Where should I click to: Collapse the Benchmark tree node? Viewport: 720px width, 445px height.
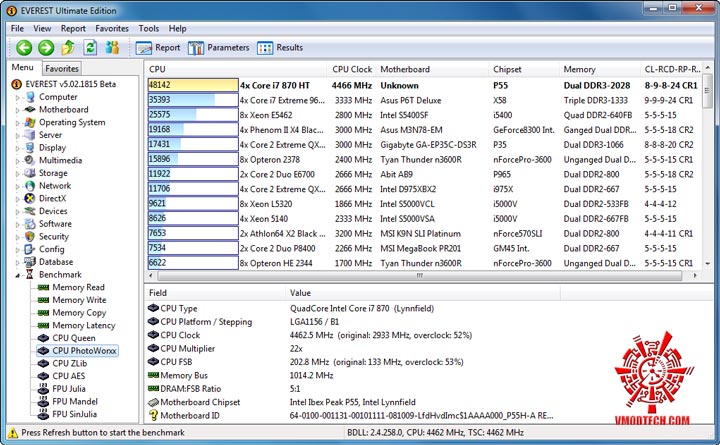pyautogui.click(x=17, y=275)
